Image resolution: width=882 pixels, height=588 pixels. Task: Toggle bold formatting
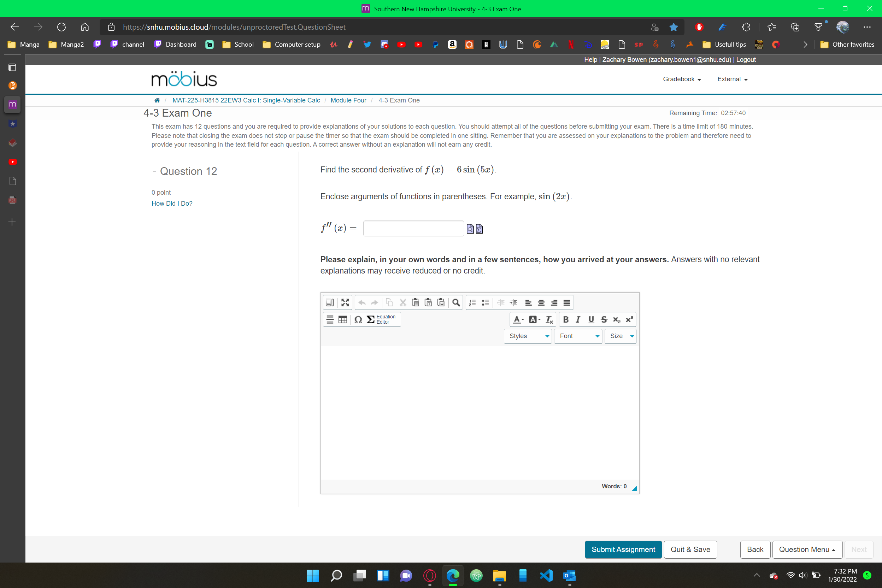pyautogui.click(x=566, y=319)
